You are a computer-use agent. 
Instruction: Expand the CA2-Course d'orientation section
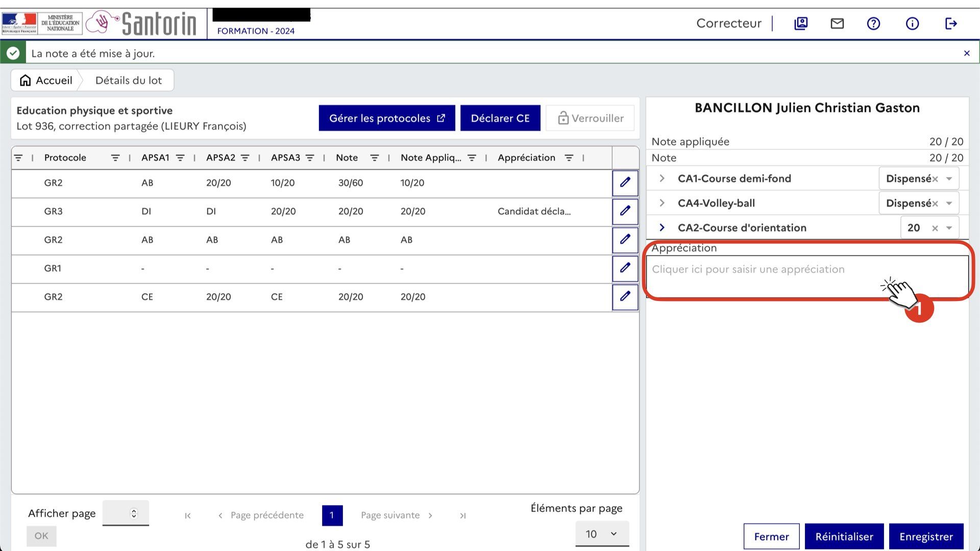click(x=662, y=228)
